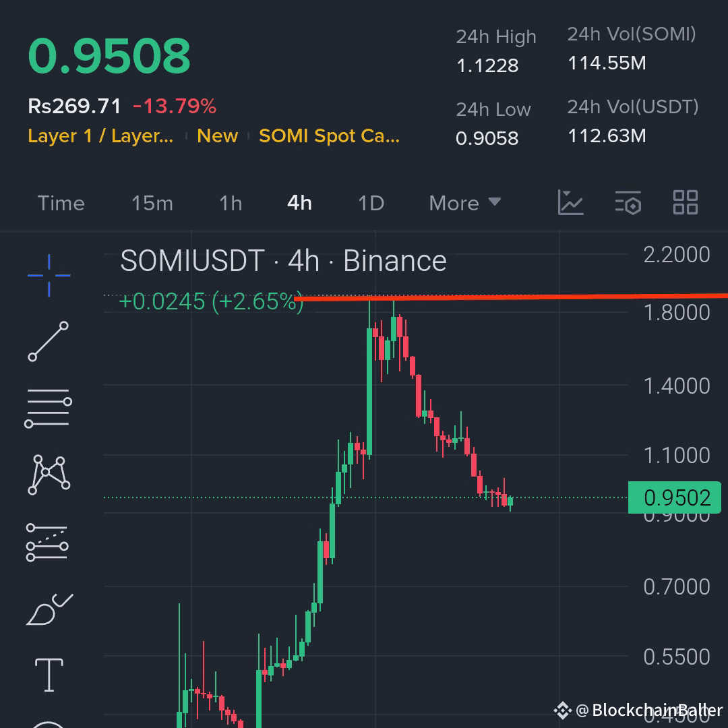Click the 24h Vol(USDT) value 112.63M
This screenshot has height=728, width=728.
point(607,136)
